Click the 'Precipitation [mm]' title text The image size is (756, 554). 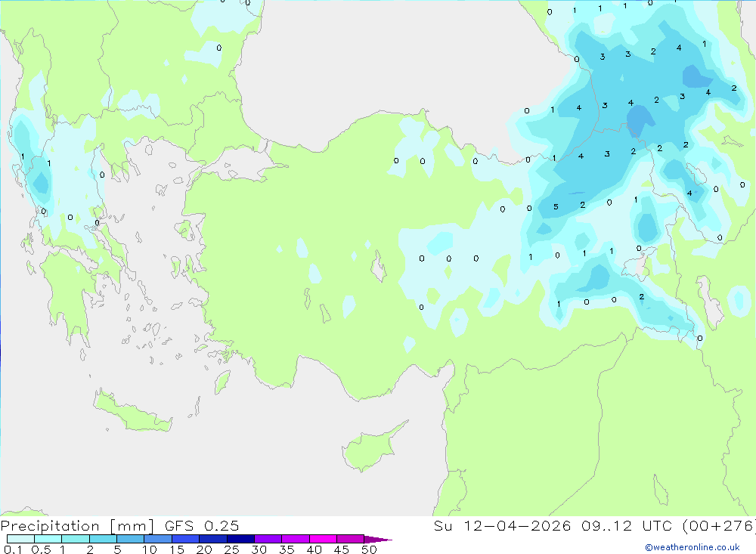[77, 526]
